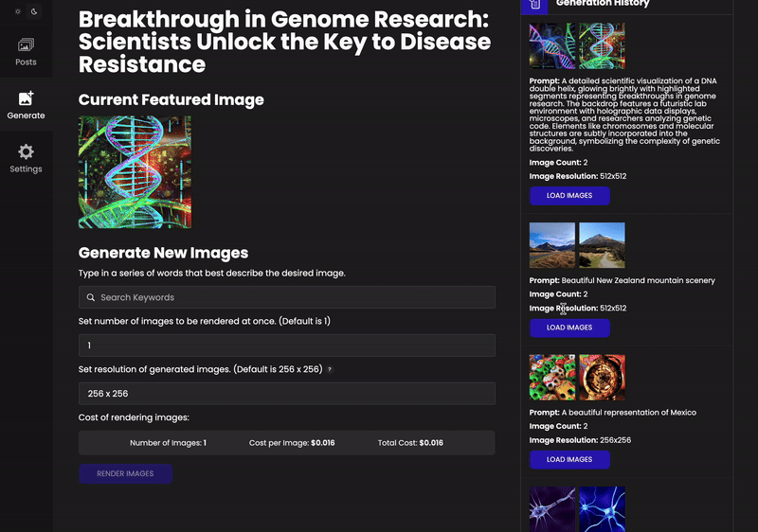Image resolution: width=758 pixels, height=532 pixels.
Task: Select second DNA helix history thumbnail
Action: click(602, 45)
